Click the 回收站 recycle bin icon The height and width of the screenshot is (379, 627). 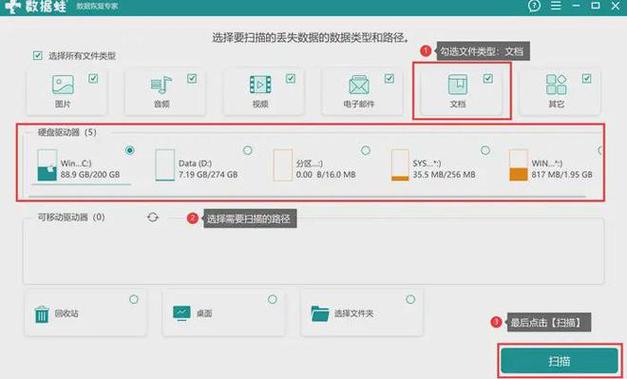pyautogui.click(x=42, y=314)
